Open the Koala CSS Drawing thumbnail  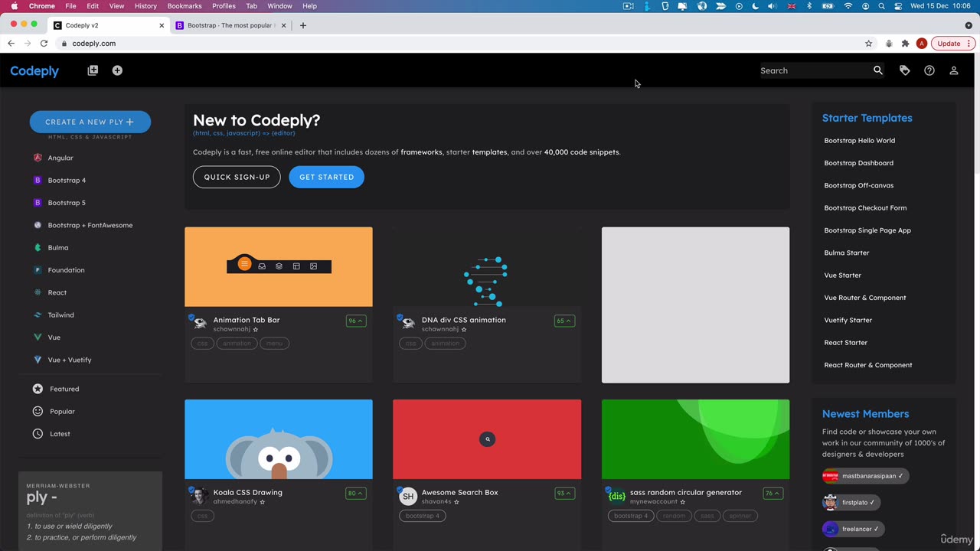[x=279, y=439]
